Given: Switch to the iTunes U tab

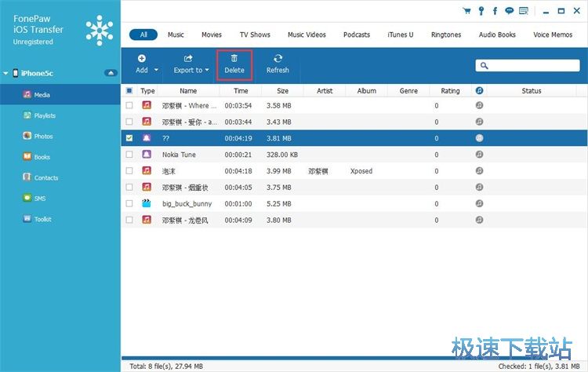Looking at the screenshot, I should [401, 35].
